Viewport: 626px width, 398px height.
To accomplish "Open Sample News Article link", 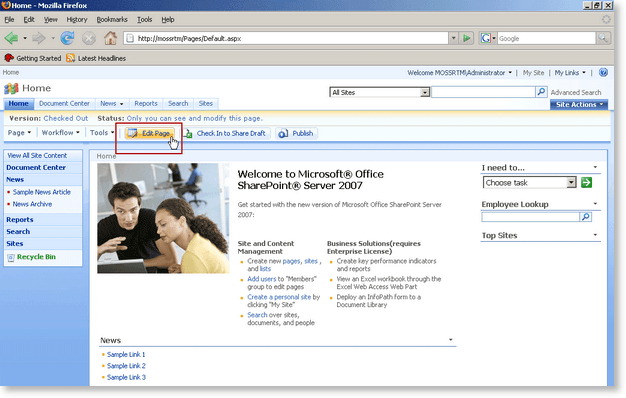I will coord(42,192).
